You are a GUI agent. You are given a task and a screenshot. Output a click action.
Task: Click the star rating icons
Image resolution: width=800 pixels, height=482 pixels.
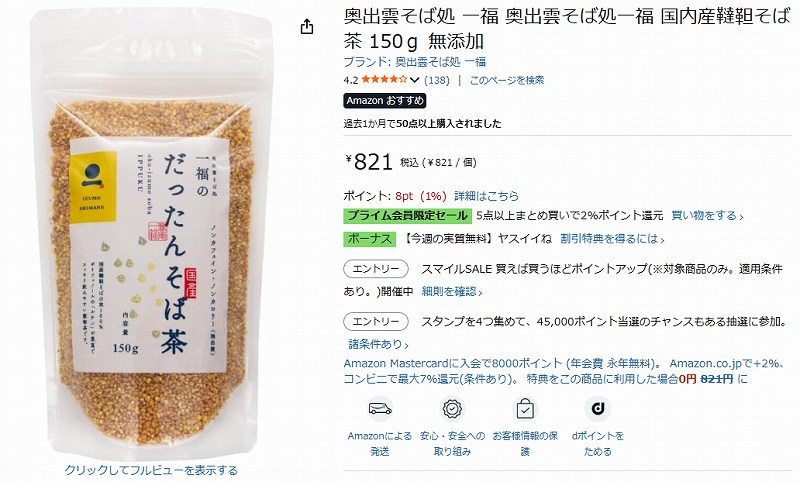click(x=384, y=80)
